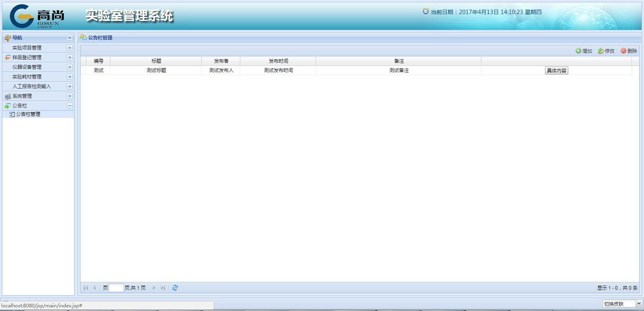The height and width of the screenshot is (311, 644).
Task: Select 公告栏管理 in the navigation tree
Action: coord(28,114)
